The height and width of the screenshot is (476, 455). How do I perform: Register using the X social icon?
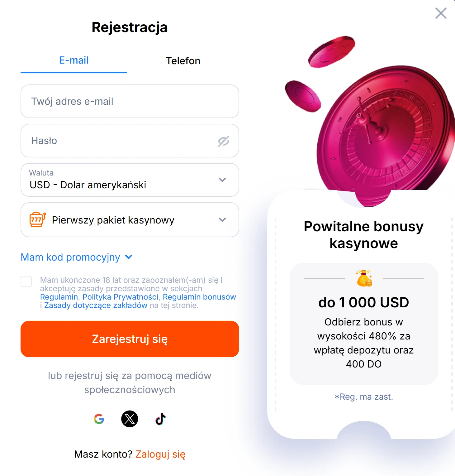(130, 419)
